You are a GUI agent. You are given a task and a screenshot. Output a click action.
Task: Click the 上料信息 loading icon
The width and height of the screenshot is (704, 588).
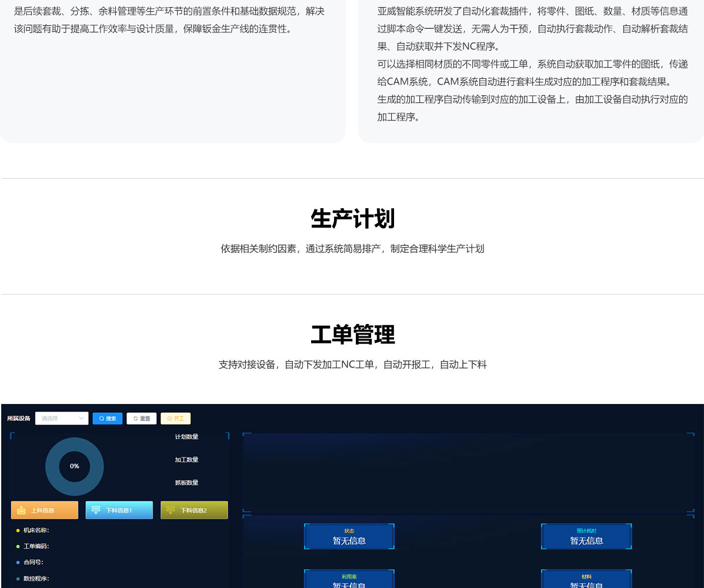[21, 510]
